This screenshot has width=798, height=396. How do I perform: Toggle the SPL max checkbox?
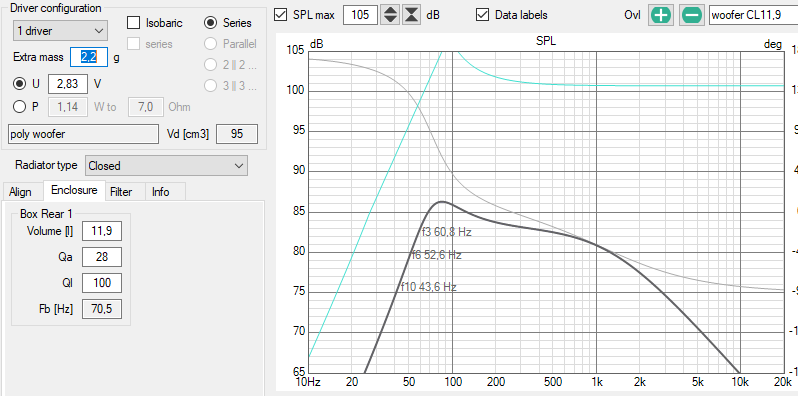280,15
